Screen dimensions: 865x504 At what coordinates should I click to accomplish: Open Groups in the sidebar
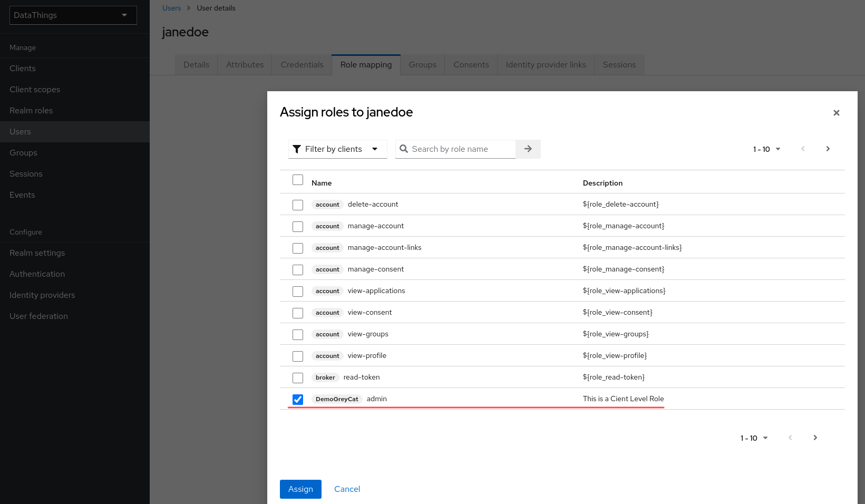coord(75,153)
